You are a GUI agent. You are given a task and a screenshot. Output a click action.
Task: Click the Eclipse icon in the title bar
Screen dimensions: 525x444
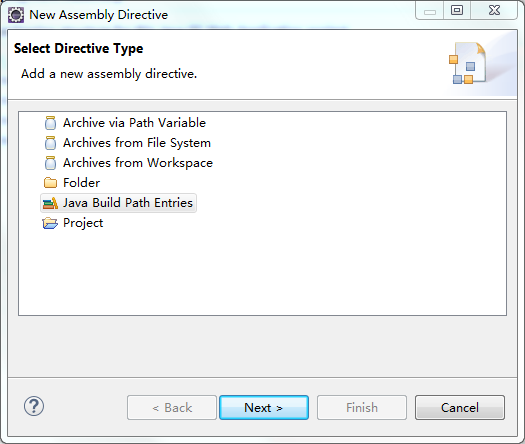point(16,15)
